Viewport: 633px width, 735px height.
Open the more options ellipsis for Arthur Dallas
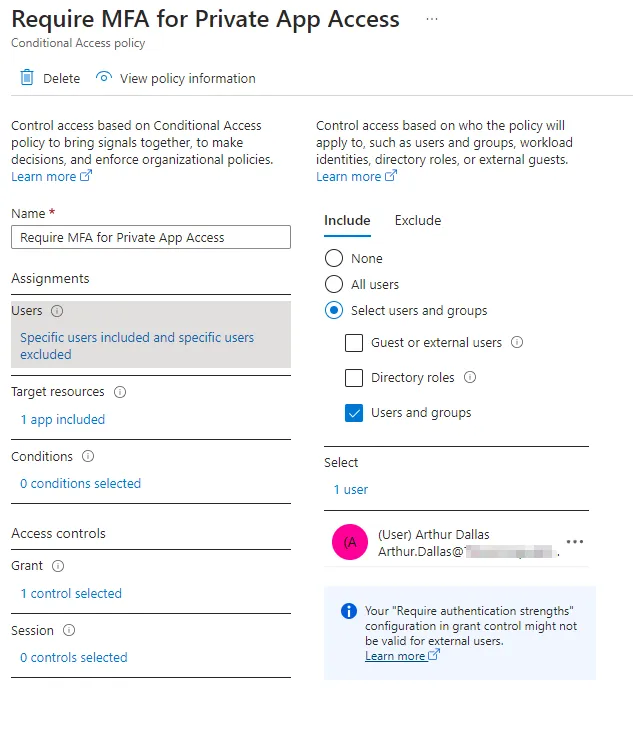coord(574,542)
